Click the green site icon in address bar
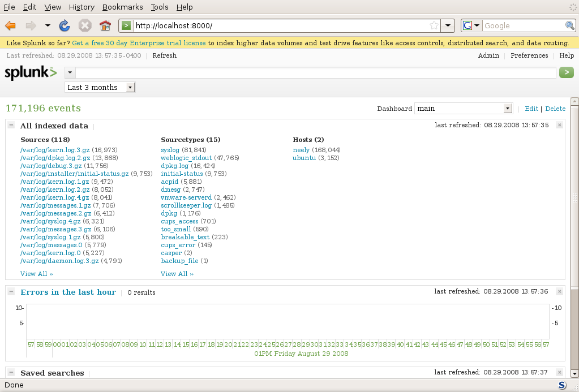The height and width of the screenshot is (392, 579). (x=126, y=25)
